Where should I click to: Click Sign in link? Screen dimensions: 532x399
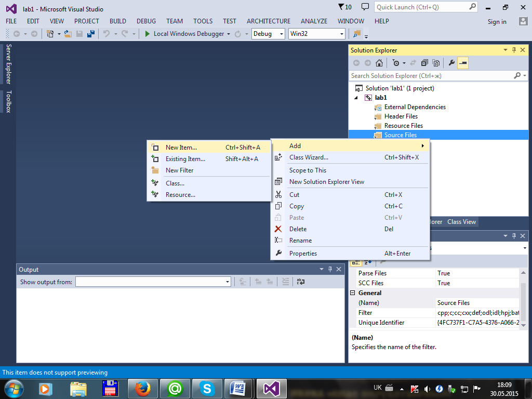497,22
